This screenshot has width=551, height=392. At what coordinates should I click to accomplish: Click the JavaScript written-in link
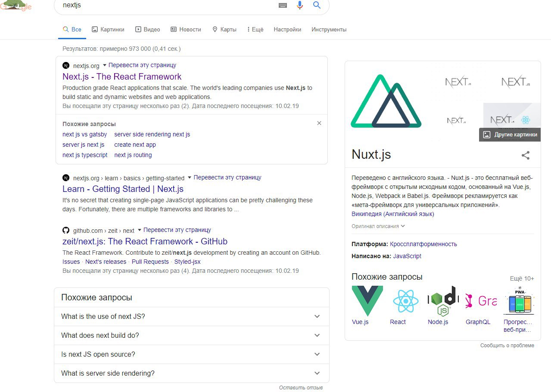(407, 256)
